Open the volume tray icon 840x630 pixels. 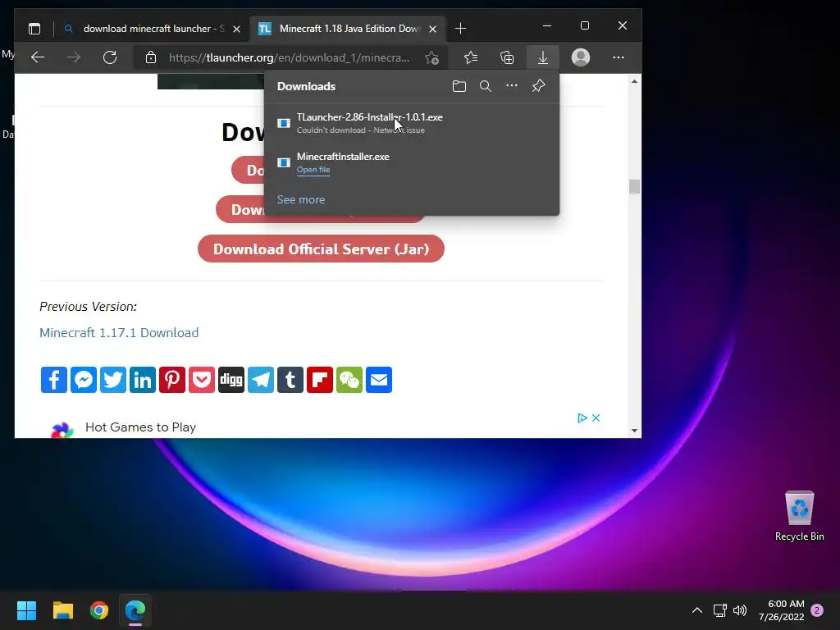[x=740, y=610]
